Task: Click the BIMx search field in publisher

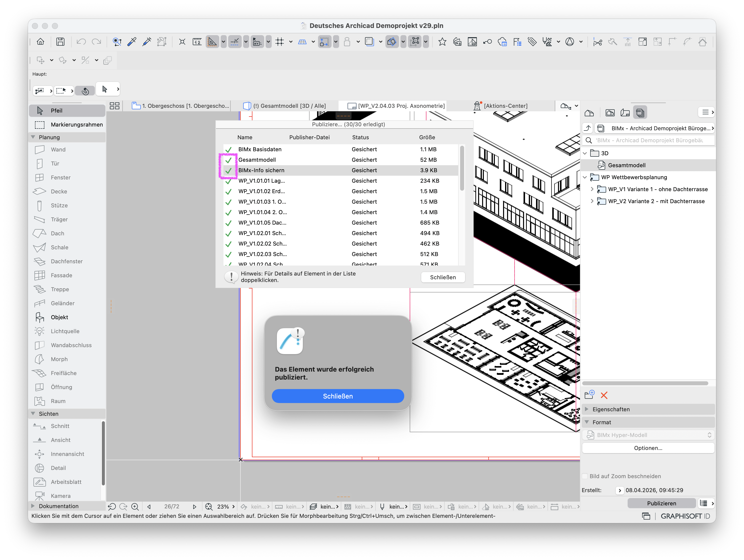Action: pyautogui.click(x=648, y=140)
